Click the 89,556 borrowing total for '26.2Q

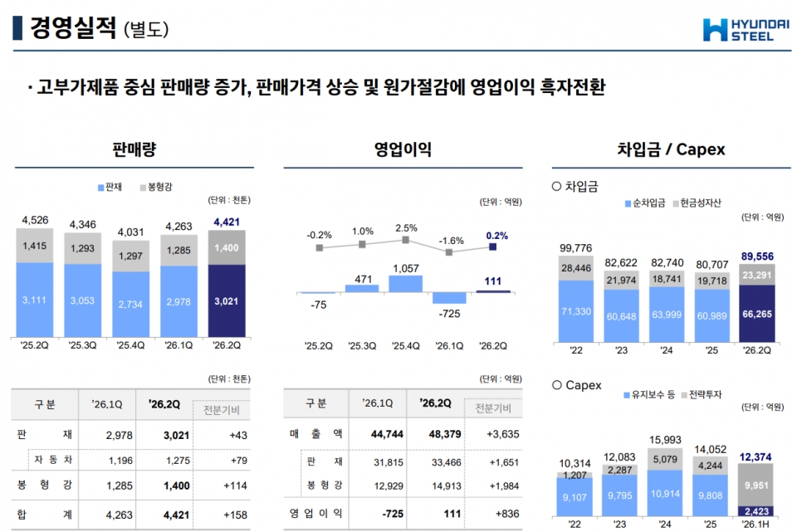click(757, 256)
